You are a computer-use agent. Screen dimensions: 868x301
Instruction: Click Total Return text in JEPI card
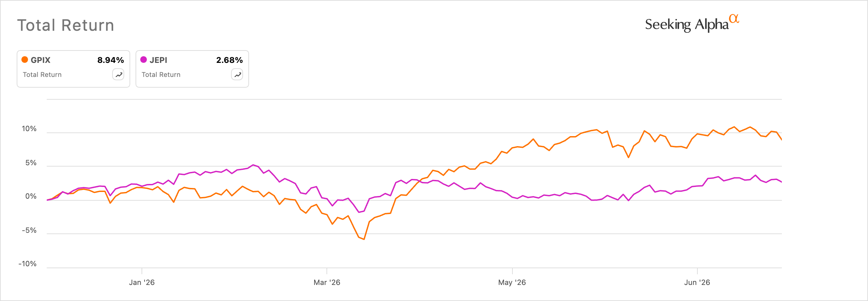(161, 75)
